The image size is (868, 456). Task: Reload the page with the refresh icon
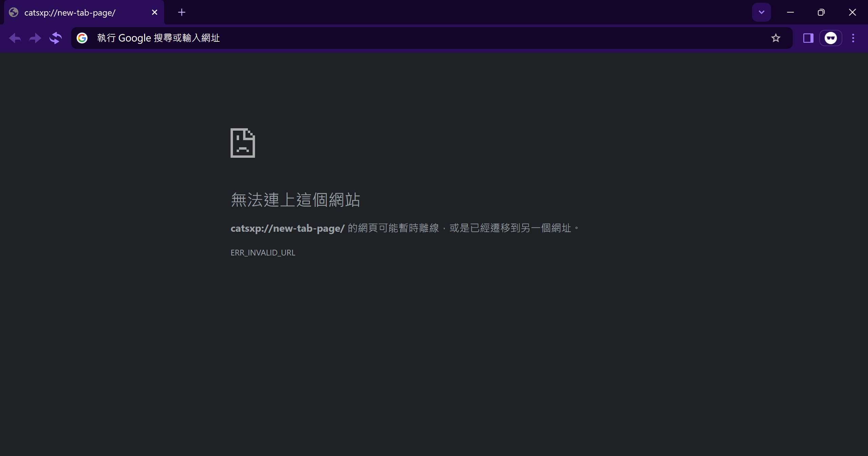point(56,38)
